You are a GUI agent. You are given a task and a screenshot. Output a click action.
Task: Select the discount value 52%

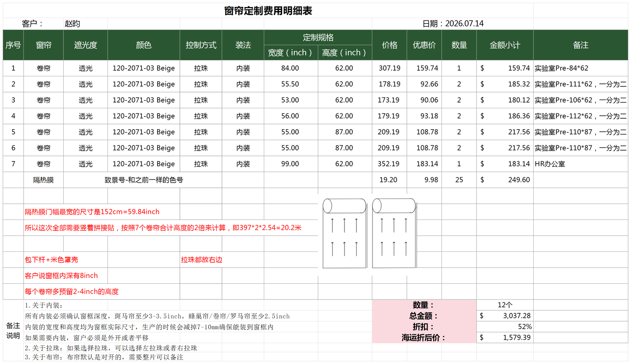[524, 326]
